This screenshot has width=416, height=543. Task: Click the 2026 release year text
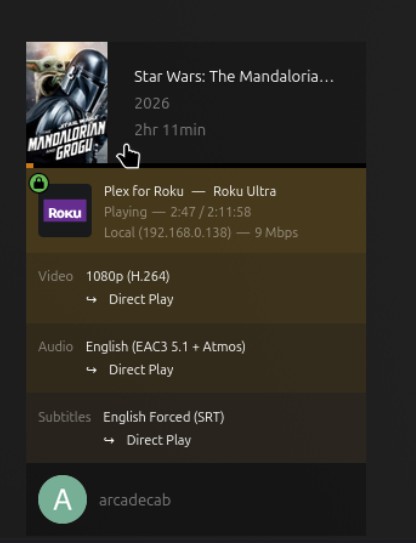click(x=152, y=103)
